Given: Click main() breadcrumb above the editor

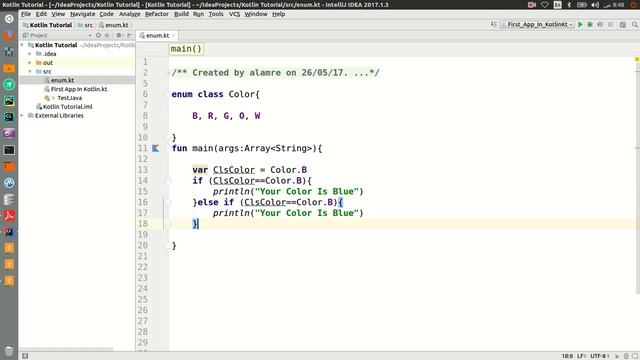Looking at the screenshot, I should click(186, 49).
